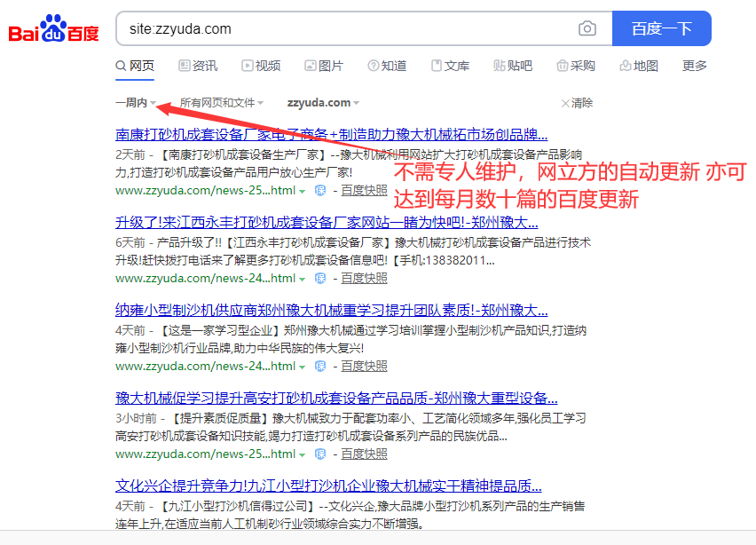Click the 百度一下 search button

[662, 28]
